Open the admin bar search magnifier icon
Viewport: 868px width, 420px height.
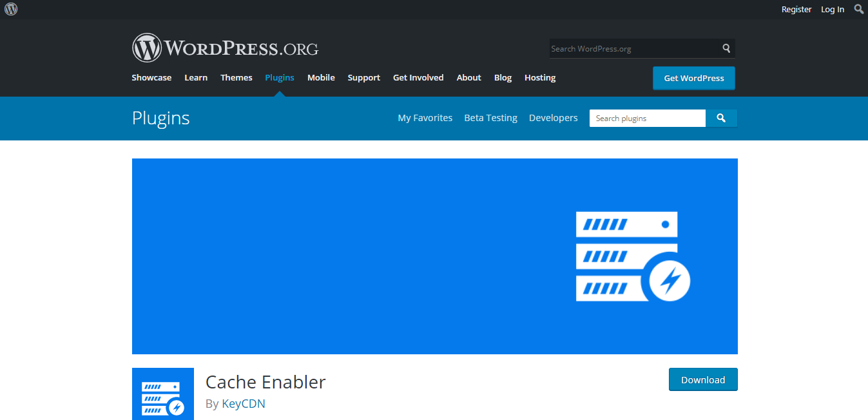pyautogui.click(x=859, y=9)
